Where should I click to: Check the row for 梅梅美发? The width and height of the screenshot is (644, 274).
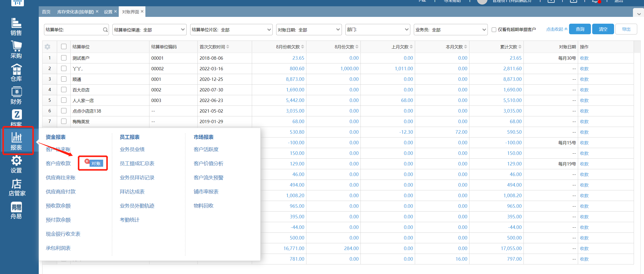[64, 121]
